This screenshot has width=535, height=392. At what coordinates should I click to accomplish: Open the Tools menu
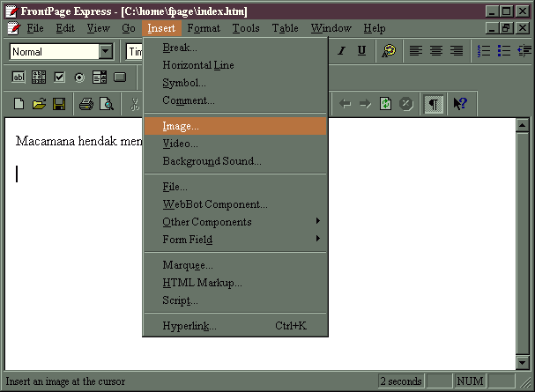tap(246, 28)
